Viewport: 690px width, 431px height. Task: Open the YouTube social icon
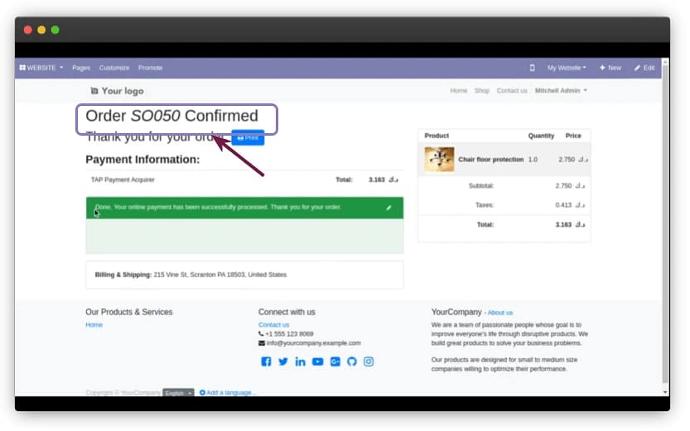click(317, 361)
